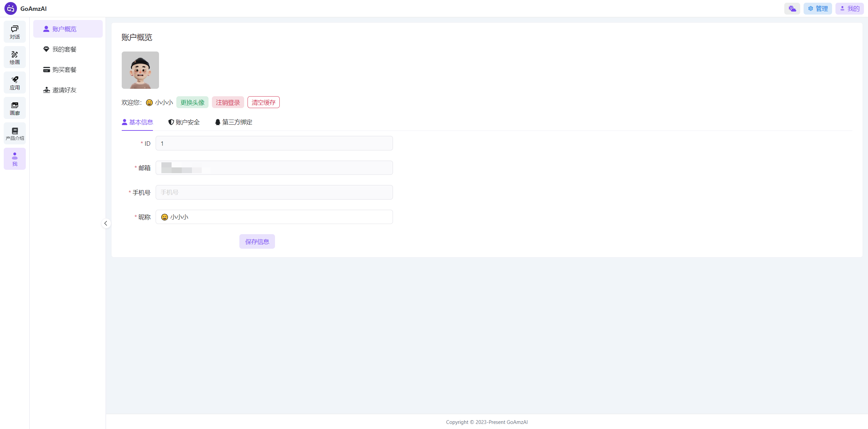Open 购买套餐 menu item
This screenshot has height=429, width=868.
tap(64, 70)
